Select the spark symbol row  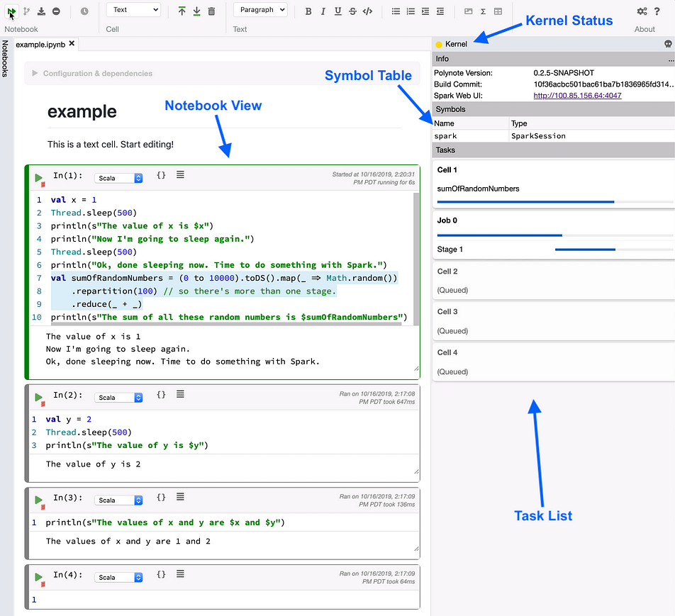point(553,136)
